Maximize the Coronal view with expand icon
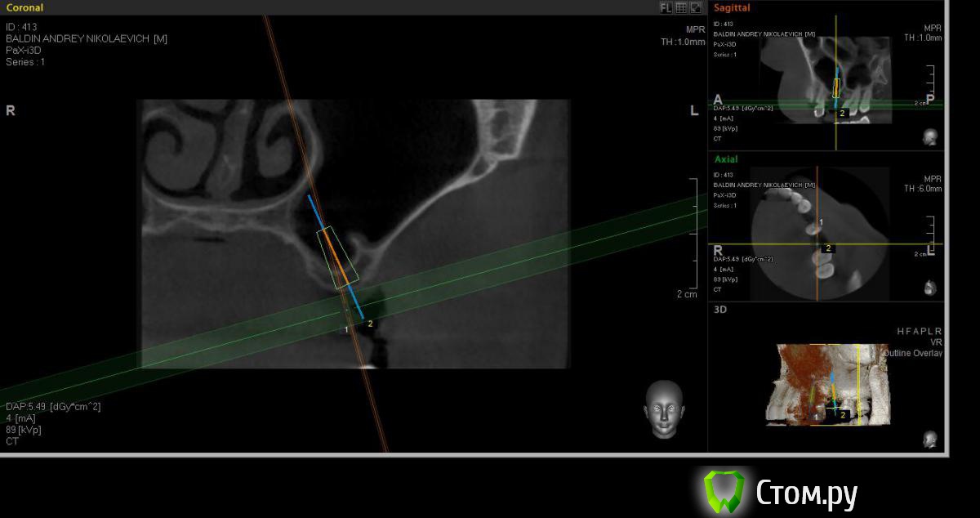Screen dimensions: 980x518 pyautogui.click(x=696, y=7)
